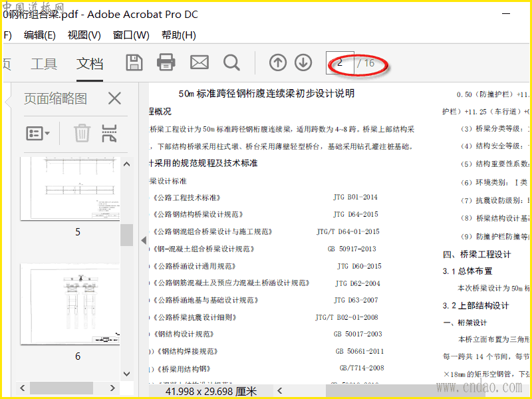Open the 编辑(E) menu
Image resolution: width=532 pixels, height=399 pixels.
click(x=40, y=35)
